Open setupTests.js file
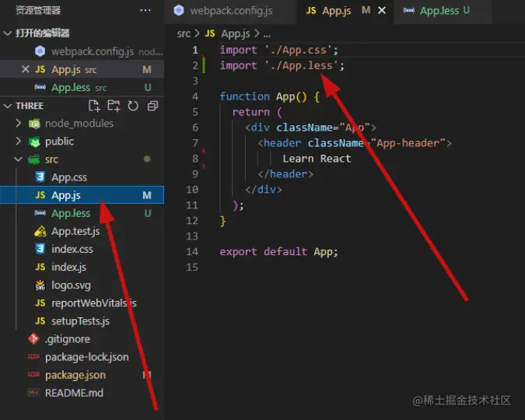The width and height of the screenshot is (525, 420). (82, 321)
